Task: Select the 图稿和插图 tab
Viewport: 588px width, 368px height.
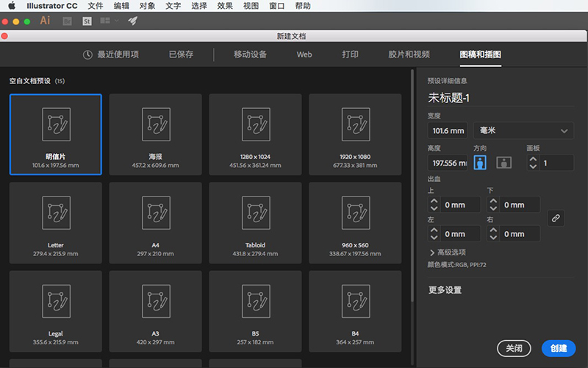Action: (x=481, y=54)
